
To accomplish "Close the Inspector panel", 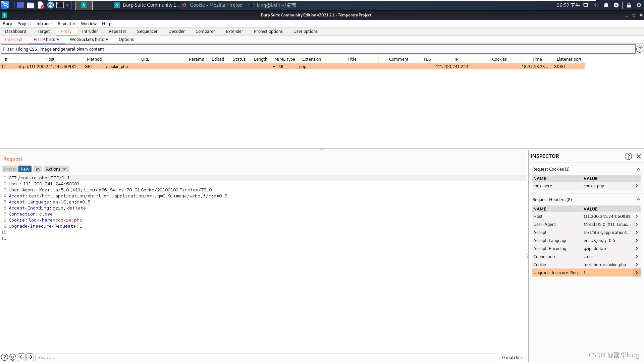I will tap(639, 157).
